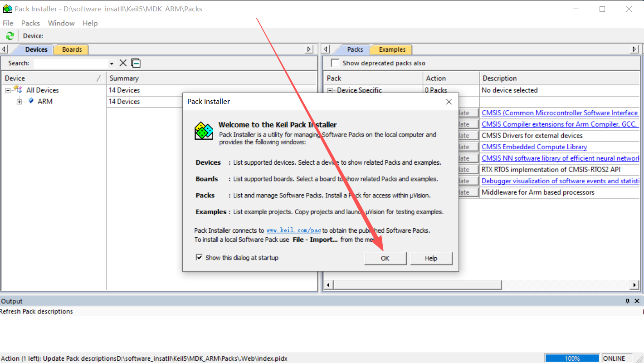Toggle Show this dialog at startup
Screen dimensions: 644x363
point(199,257)
